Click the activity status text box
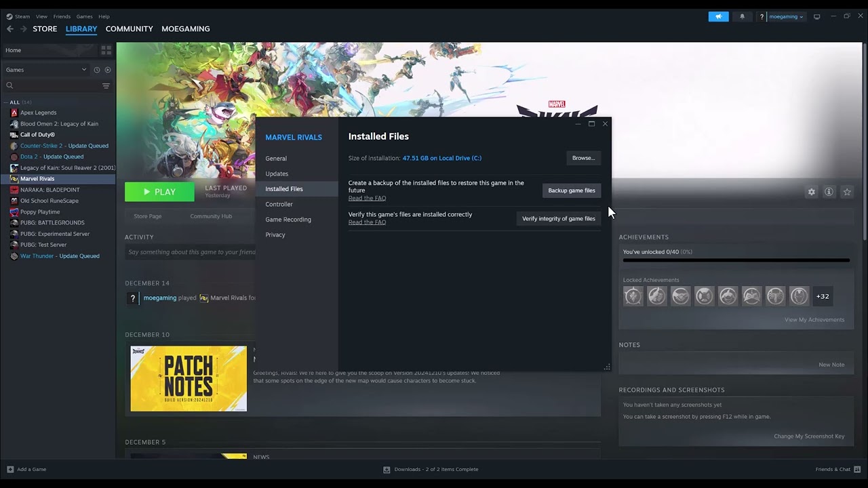 click(191, 252)
